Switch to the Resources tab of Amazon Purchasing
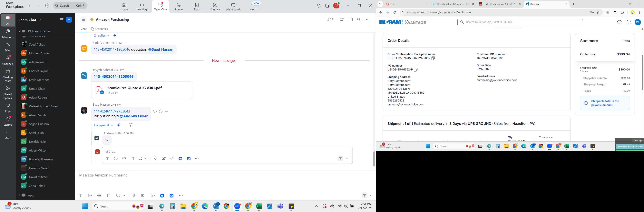Image resolution: width=644 pixels, height=212 pixels. pyautogui.click(x=99, y=29)
